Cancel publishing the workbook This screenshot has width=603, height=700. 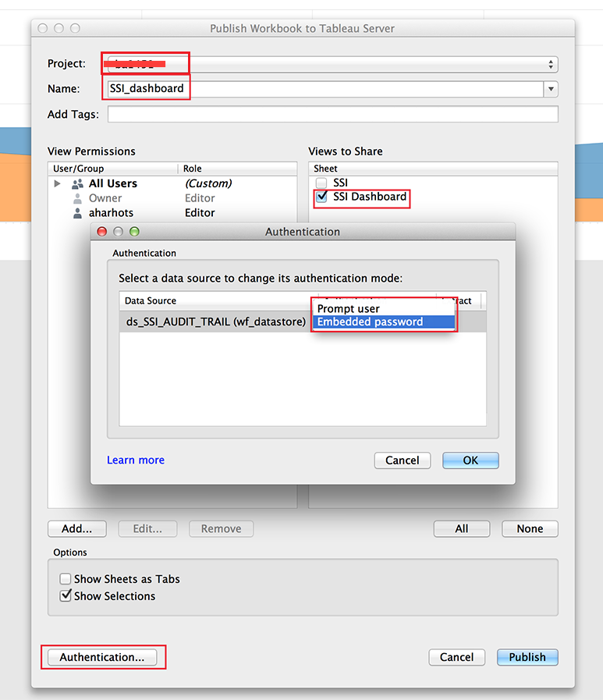456,657
